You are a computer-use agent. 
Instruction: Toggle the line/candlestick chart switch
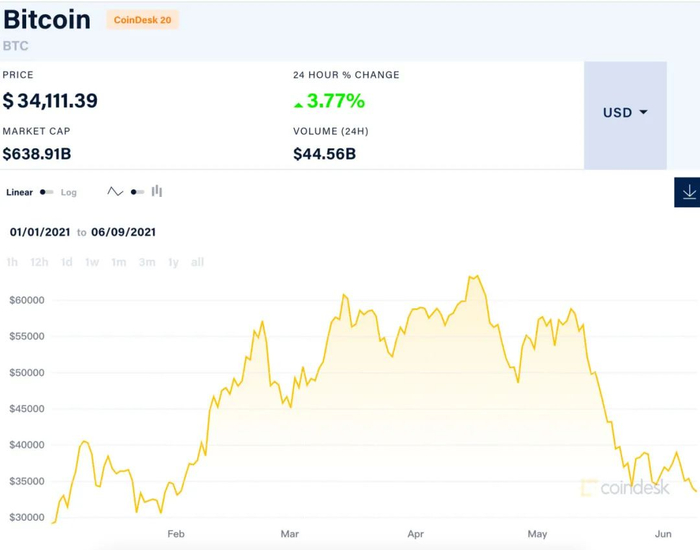[137, 192]
